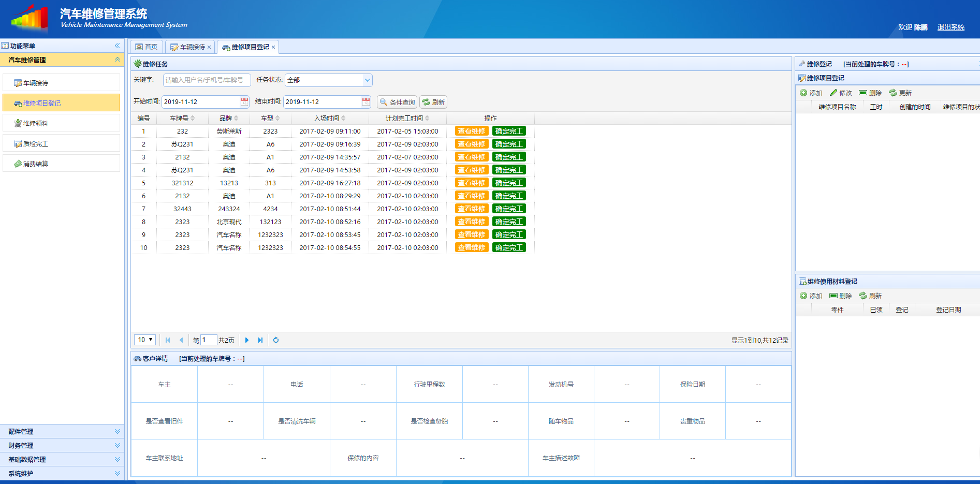Open the end date calendar picker
Viewport: 980px width, 484px height.
point(366,102)
